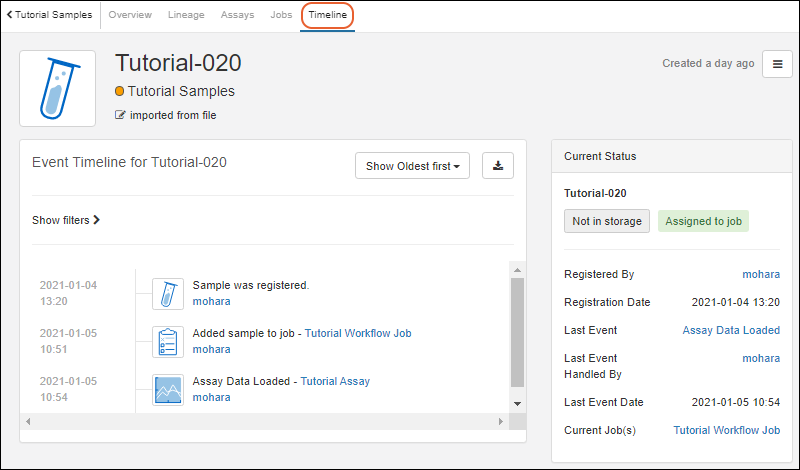Click the download timeline export icon
Image resolution: width=800 pixels, height=470 pixels.
pyautogui.click(x=498, y=166)
